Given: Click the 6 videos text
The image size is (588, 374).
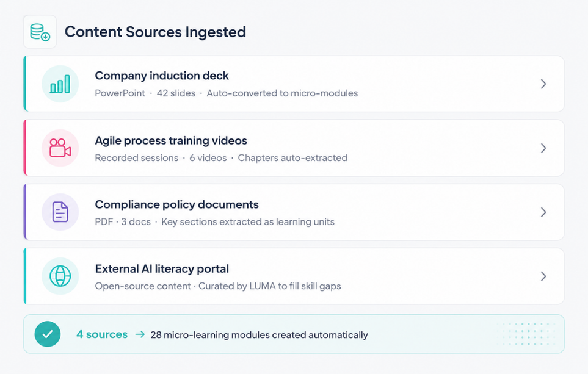Looking at the screenshot, I should [x=208, y=158].
